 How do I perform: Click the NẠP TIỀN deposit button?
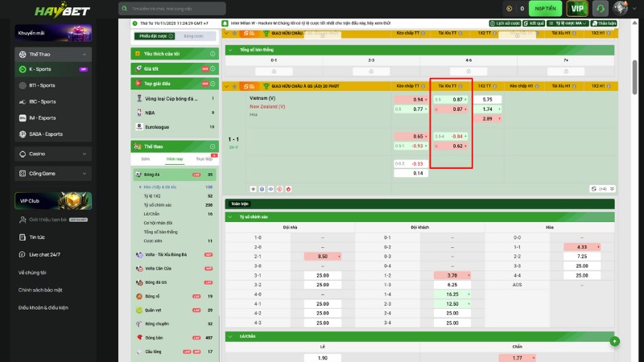click(547, 8)
